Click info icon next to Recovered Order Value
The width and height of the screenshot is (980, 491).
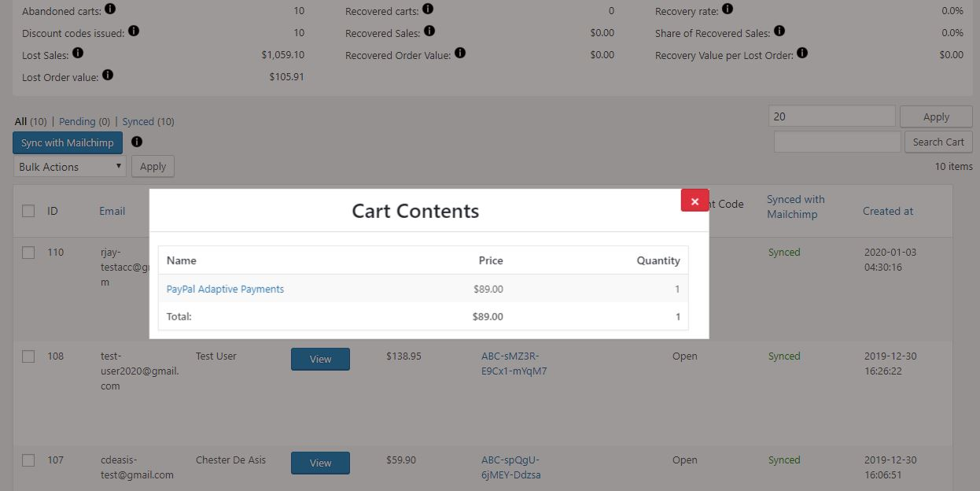click(x=460, y=54)
